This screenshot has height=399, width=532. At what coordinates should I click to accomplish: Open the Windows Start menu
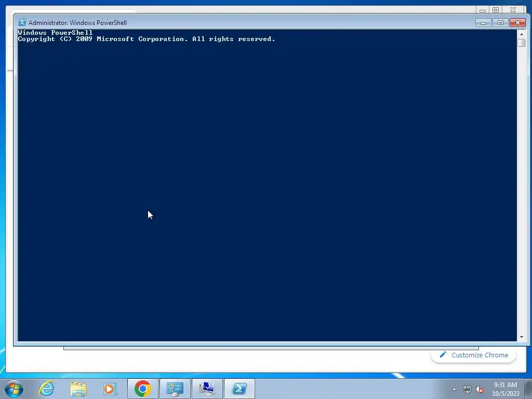coord(14,389)
